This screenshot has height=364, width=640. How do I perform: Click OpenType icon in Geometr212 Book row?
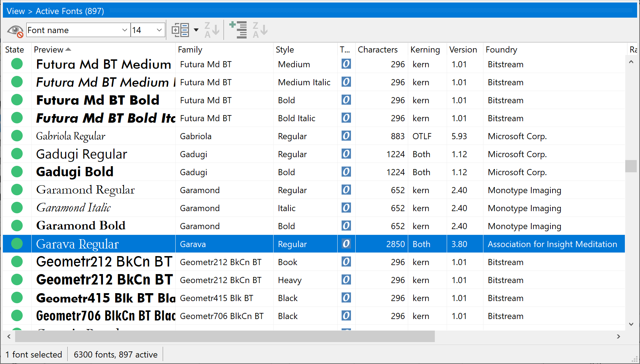(346, 262)
